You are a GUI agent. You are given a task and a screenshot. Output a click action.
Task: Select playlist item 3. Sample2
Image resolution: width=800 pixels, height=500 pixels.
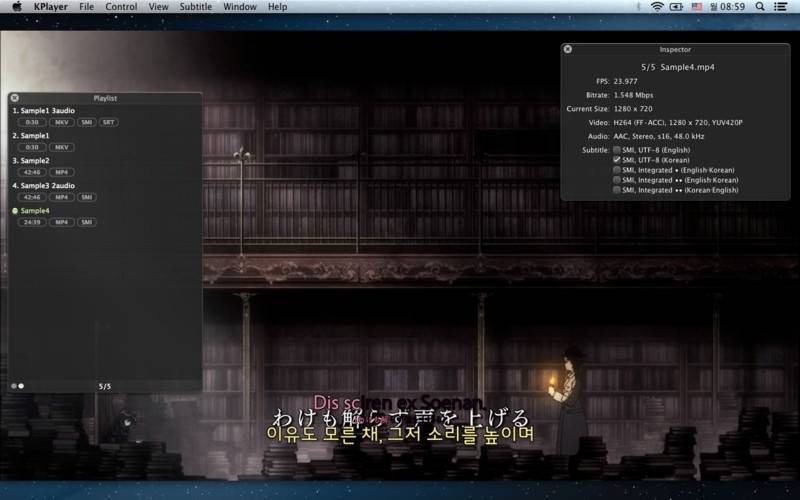coord(31,161)
